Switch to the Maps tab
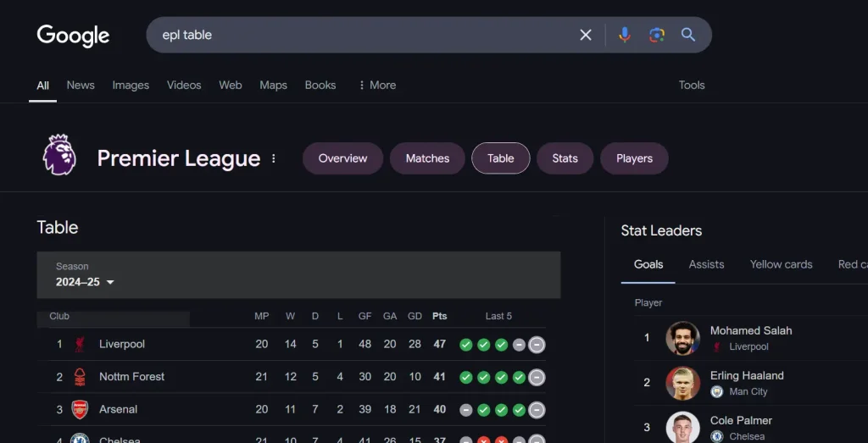The height and width of the screenshot is (443, 868). point(274,86)
